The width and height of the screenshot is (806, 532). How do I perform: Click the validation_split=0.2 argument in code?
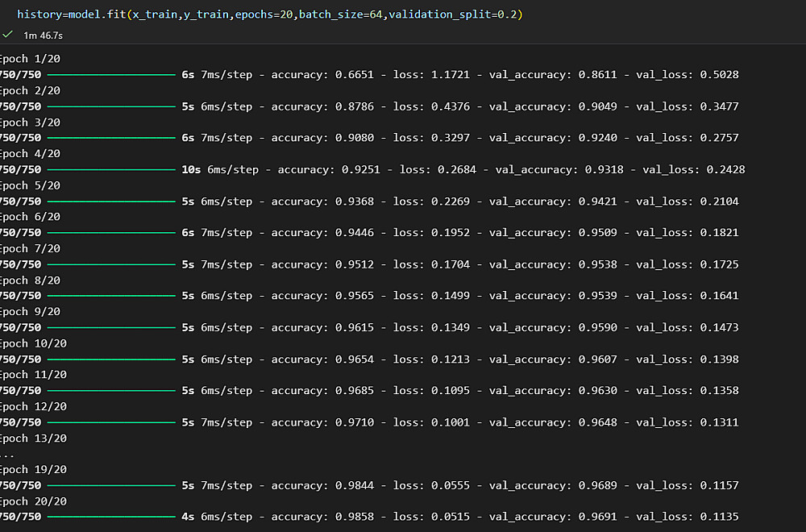click(453, 15)
